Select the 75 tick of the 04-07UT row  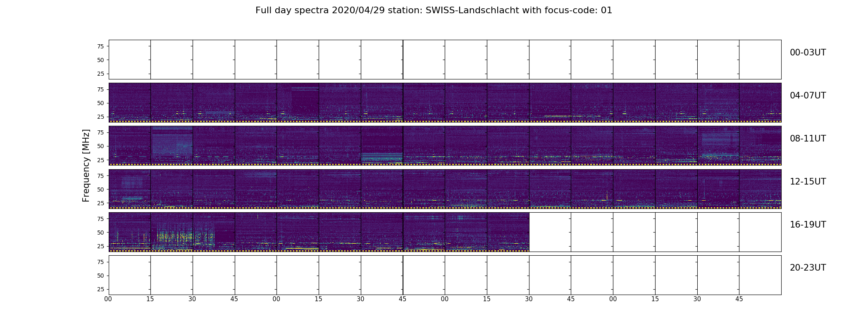[100, 89]
